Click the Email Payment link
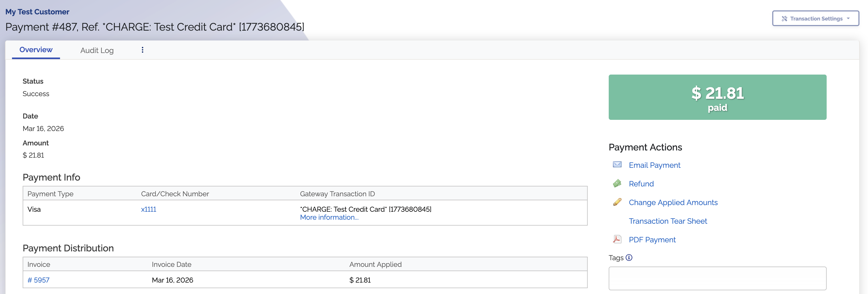Viewport: 868px width, 294px height. click(x=654, y=165)
